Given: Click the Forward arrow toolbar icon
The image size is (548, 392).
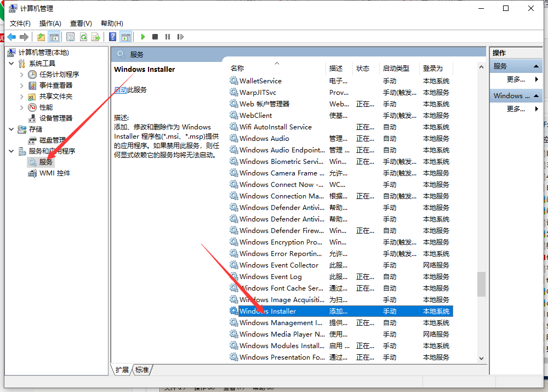Looking at the screenshot, I should 24,37.
